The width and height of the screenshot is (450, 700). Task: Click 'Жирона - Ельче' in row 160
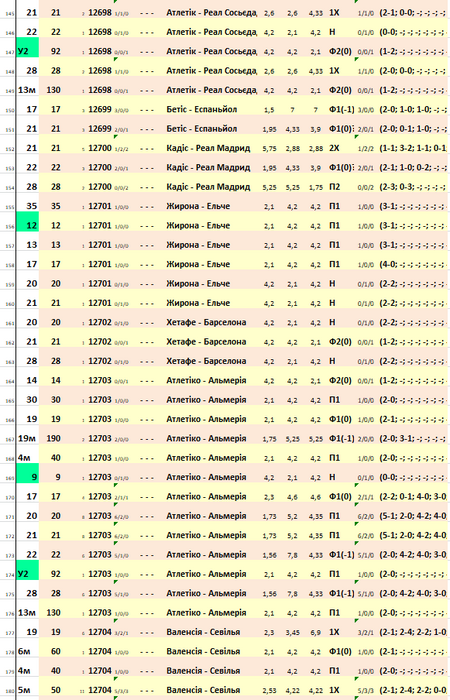tap(198, 303)
